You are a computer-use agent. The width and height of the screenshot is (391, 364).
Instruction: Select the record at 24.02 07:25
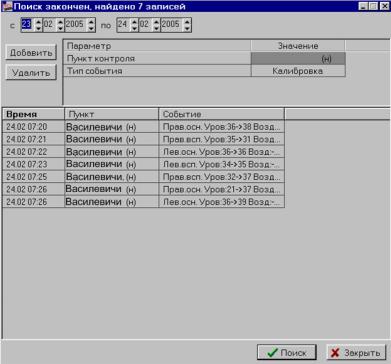[x=143, y=177]
